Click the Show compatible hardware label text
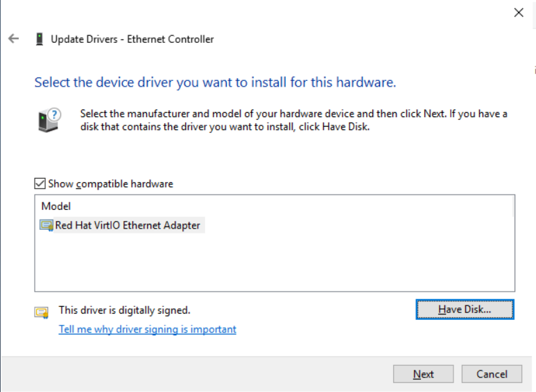 tap(110, 184)
